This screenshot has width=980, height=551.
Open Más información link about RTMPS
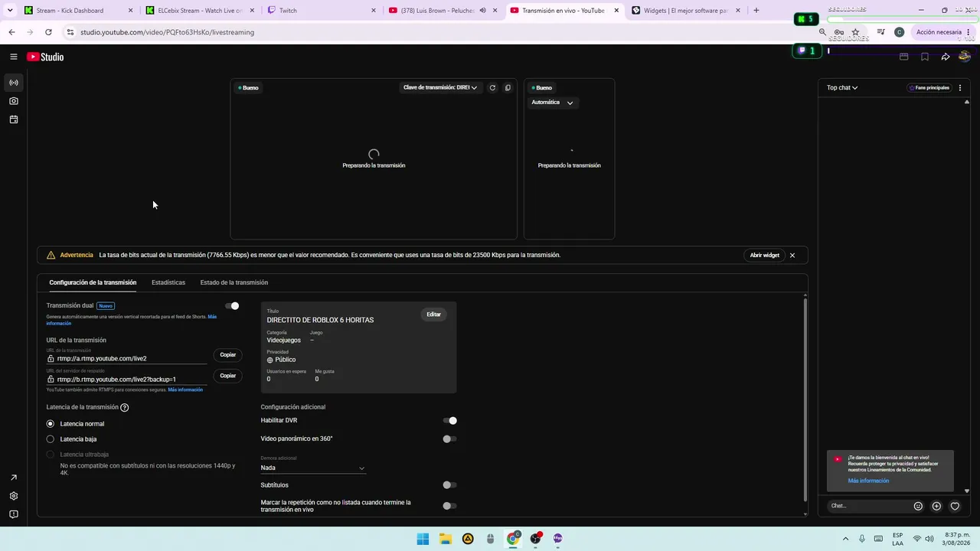click(x=185, y=390)
